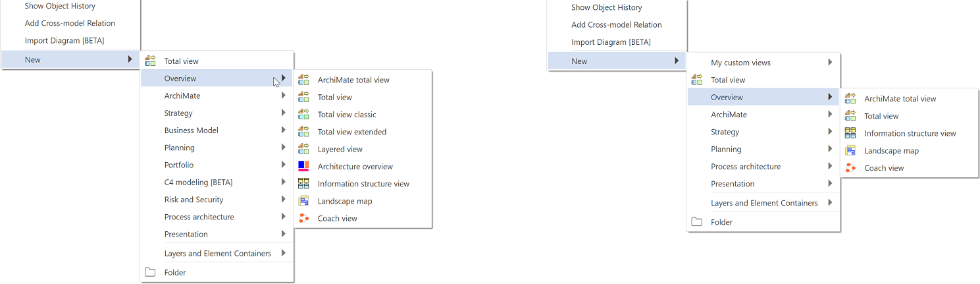Screen dimensions: 980x284
Task: Open the Portfolio menu entry
Action: tap(179, 165)
